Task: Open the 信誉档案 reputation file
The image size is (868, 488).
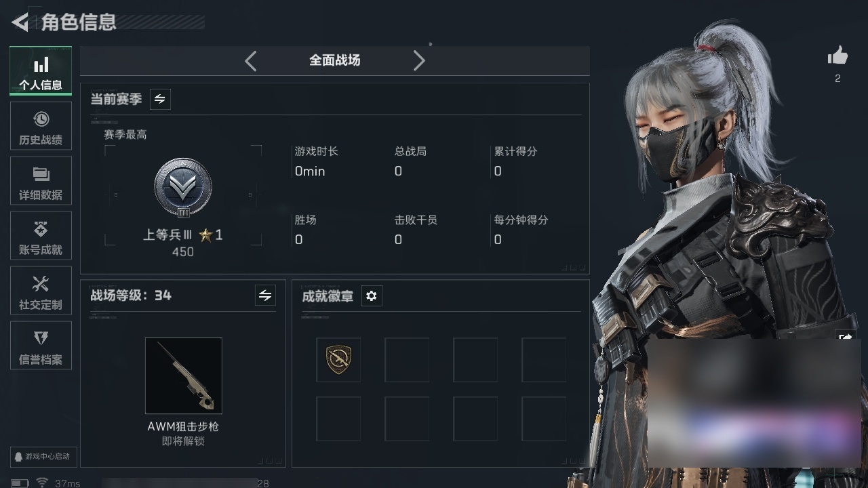Action: 41,346
